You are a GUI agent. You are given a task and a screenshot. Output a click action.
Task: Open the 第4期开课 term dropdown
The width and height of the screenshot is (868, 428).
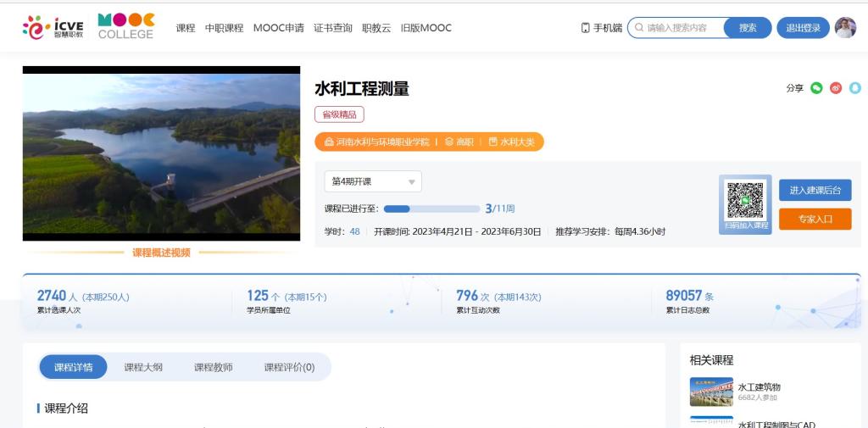point(373,181)
